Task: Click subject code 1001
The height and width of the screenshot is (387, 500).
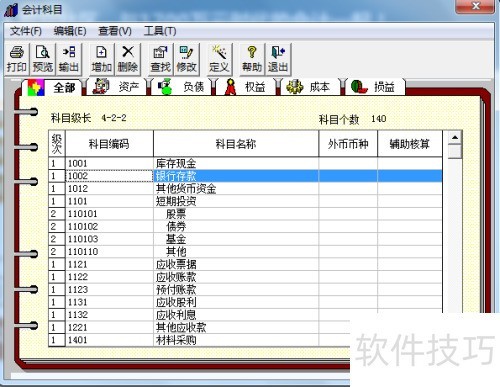Action: tap(78, 163)
